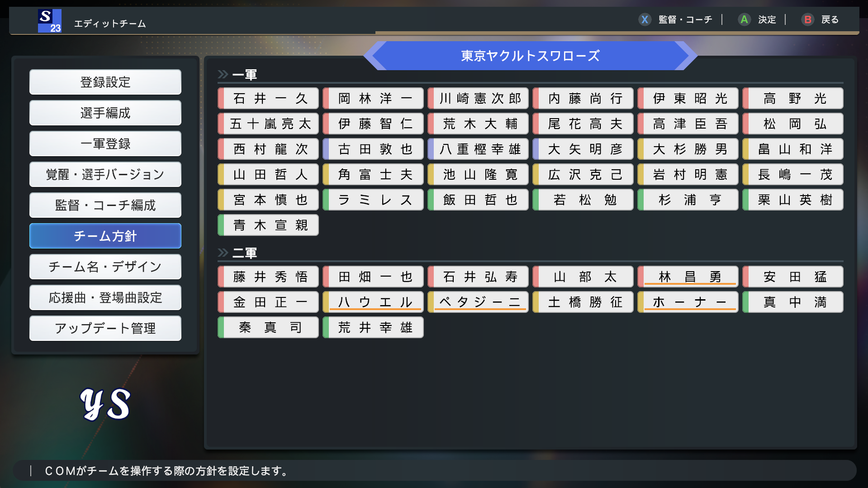The height and width of the screenshot is (488, 868).
Task: Collapse the 一軍 section chevron
Action: point(223,74)
